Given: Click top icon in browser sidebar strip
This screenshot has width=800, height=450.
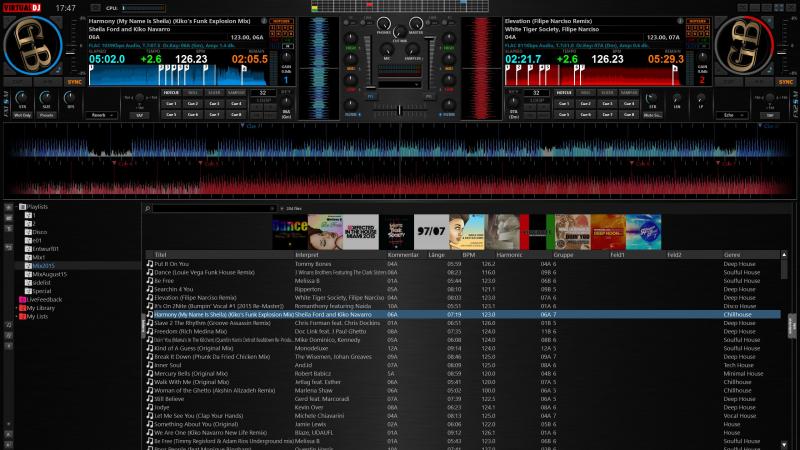Looking at the screenshot, I should click(x=9, y=207).
